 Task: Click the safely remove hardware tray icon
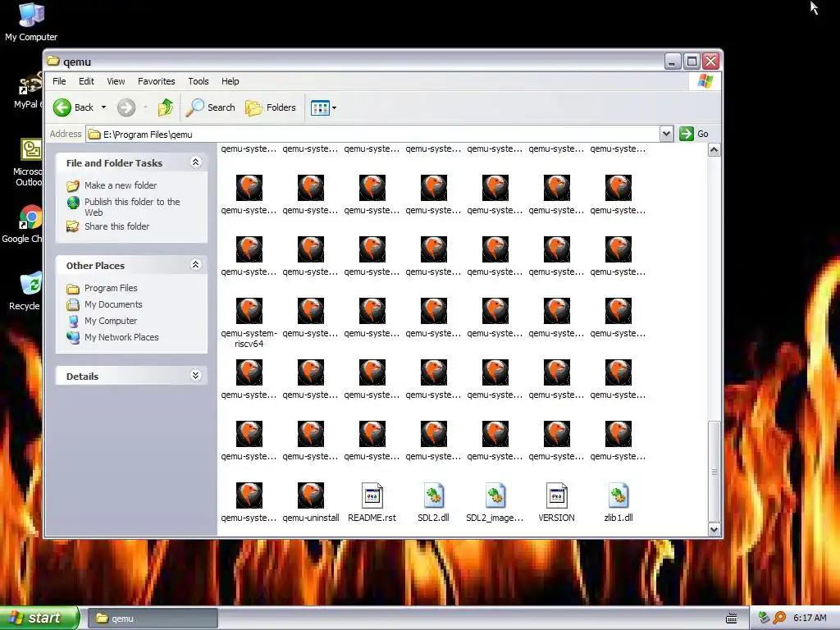(x=764, y=619)
